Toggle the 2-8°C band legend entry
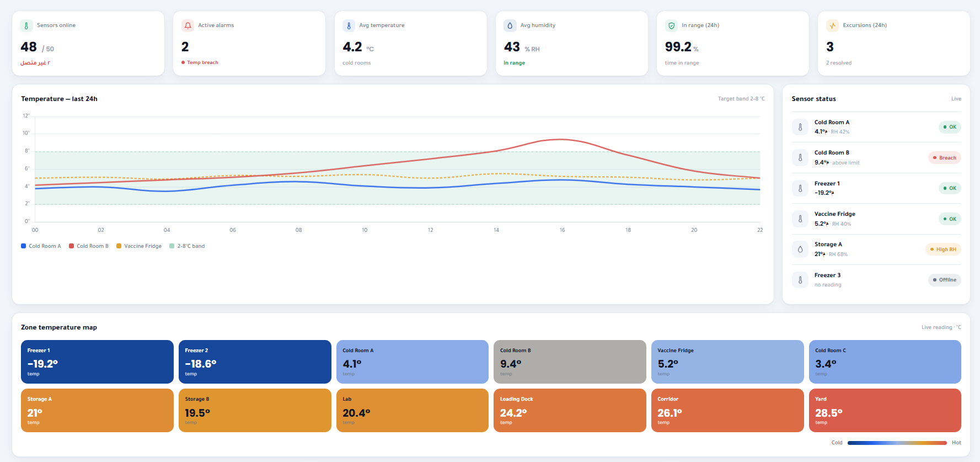The height and width of the screenshot is (462, 980). click(187, 246)
